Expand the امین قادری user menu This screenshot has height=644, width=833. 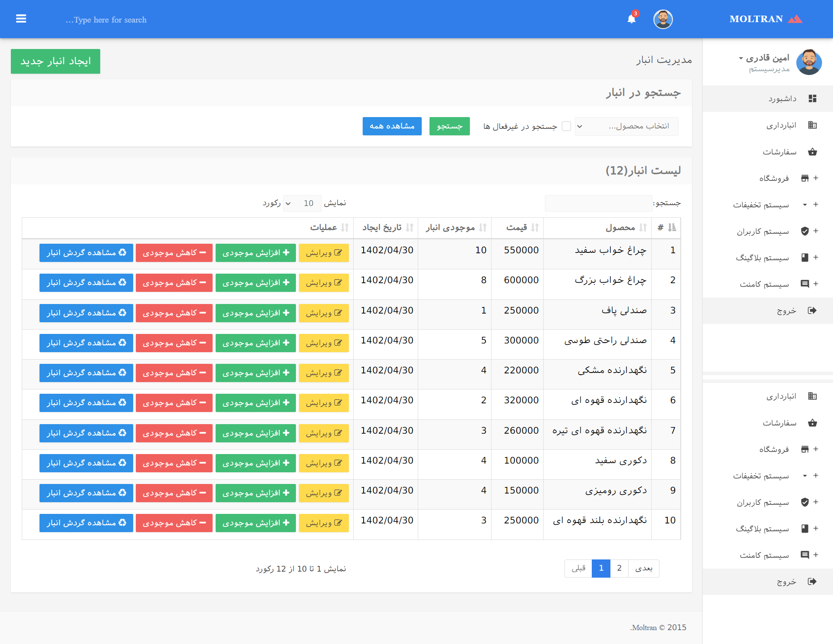click(x=764, y=58)
